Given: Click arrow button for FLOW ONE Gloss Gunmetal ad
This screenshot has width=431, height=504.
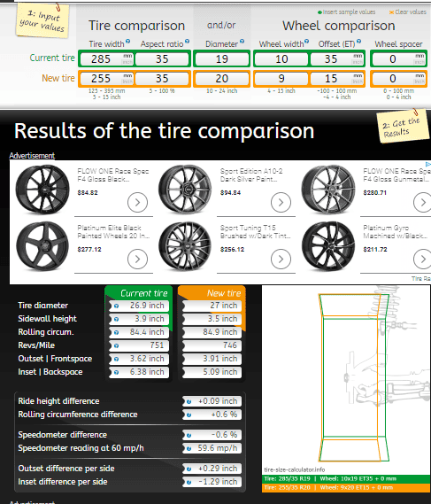Looking at the screenshot, I should pos(423,203).
